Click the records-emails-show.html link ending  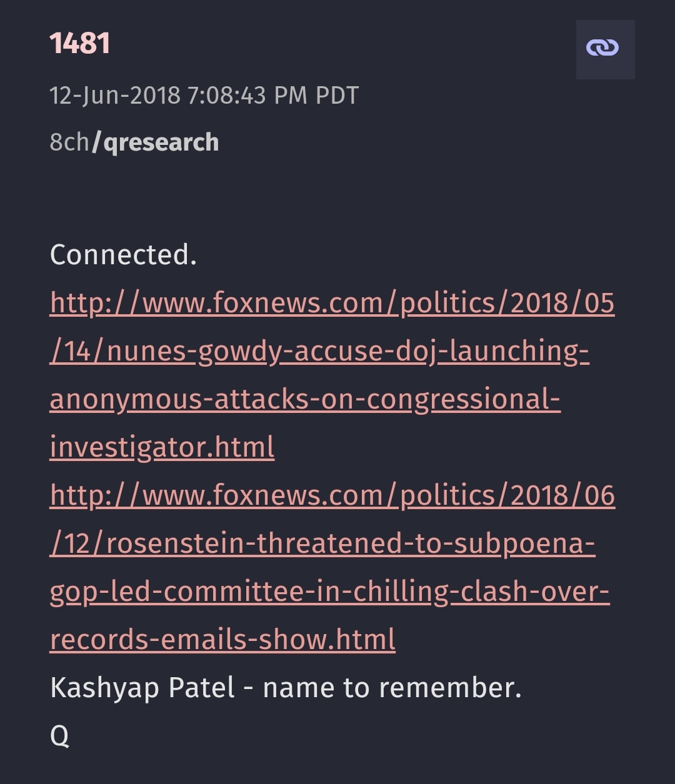pos(222,640)
